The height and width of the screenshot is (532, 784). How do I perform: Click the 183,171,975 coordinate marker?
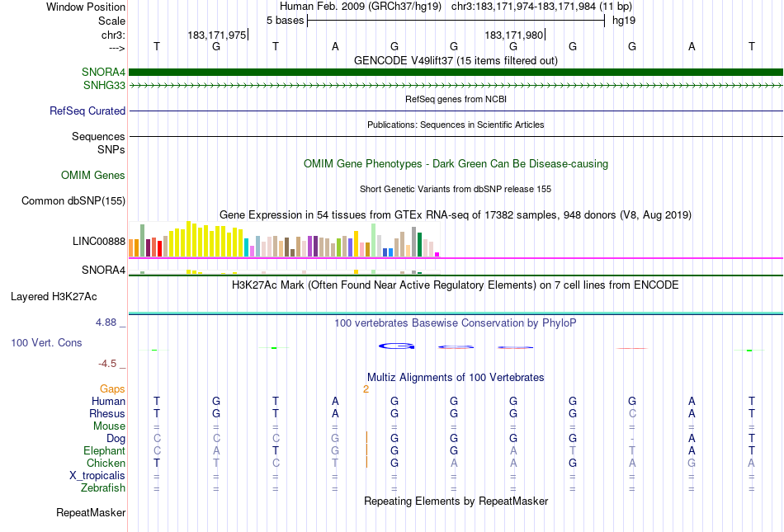point(217,35)
